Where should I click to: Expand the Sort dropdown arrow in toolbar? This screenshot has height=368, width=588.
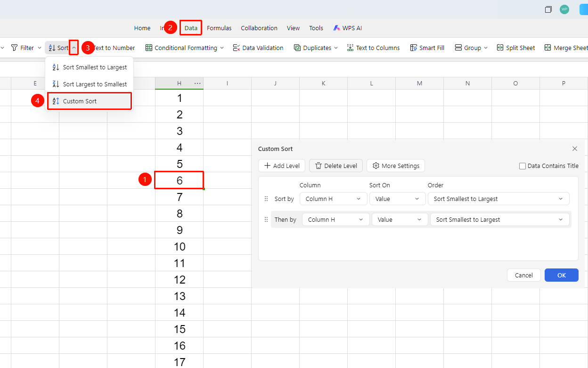click(x=74, y=48)
